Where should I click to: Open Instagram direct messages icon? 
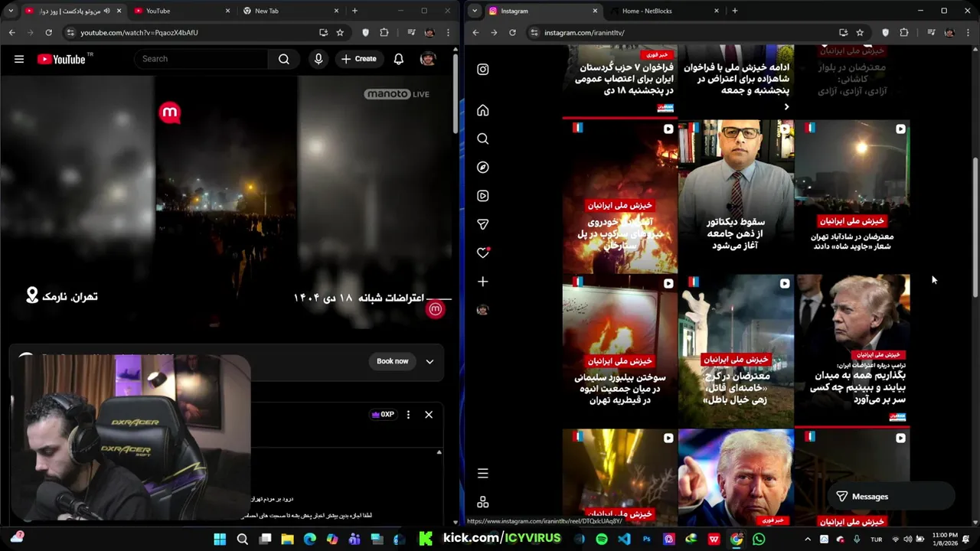click(x=483, y=224)
